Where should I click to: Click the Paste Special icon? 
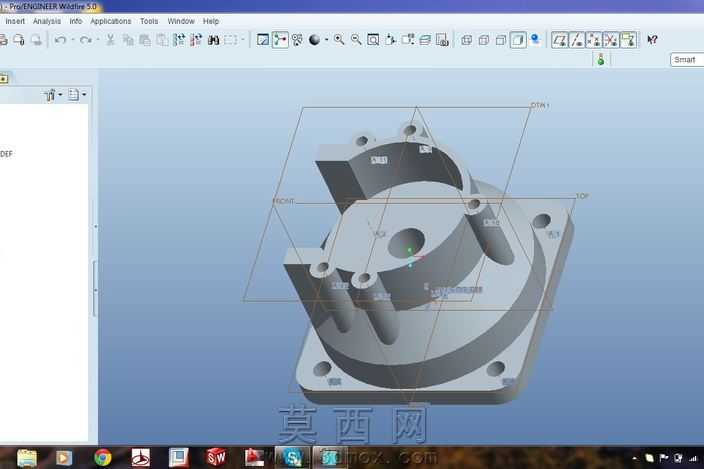162,40
